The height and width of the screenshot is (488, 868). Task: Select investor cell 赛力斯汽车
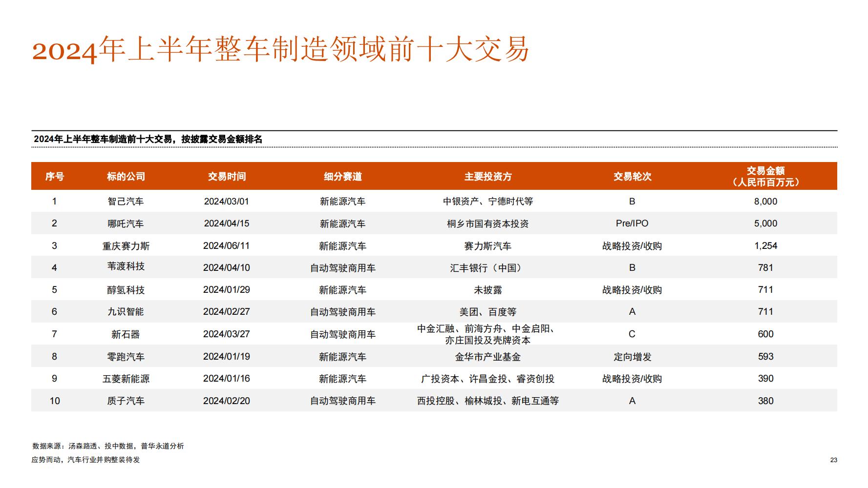point(488,246)
